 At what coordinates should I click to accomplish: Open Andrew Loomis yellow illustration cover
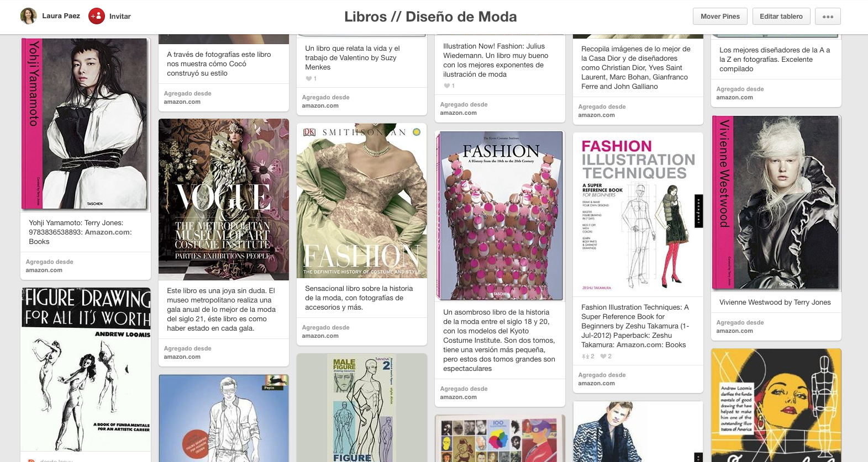(776, 405)
